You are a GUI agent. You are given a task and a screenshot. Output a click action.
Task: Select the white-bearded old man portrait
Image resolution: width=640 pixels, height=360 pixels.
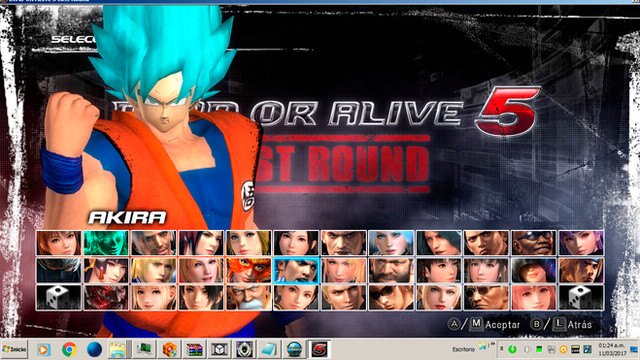249,298
